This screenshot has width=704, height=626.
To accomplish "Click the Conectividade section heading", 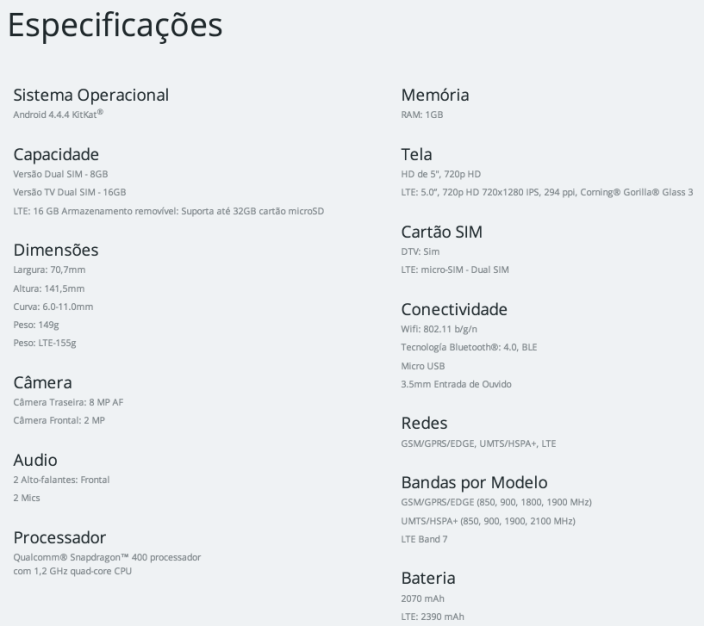I will (454, 309).
